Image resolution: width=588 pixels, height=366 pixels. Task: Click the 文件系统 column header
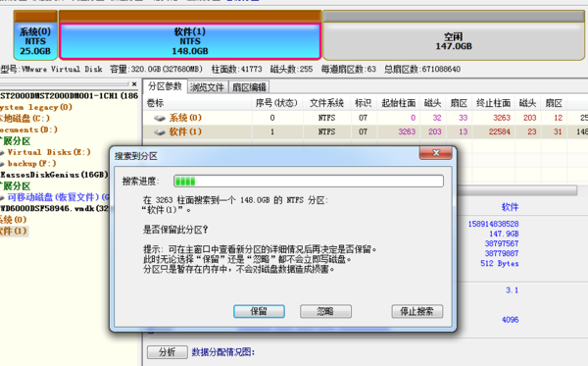(x=326, y=103)
